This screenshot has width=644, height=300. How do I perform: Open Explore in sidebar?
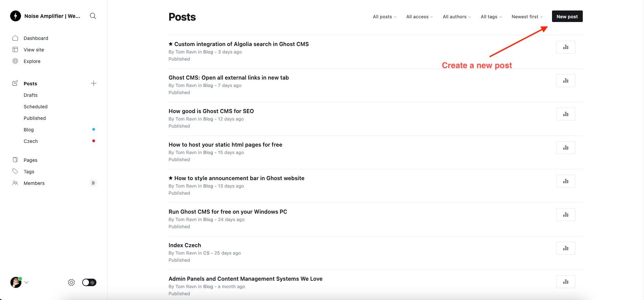(x=32, y=61)
